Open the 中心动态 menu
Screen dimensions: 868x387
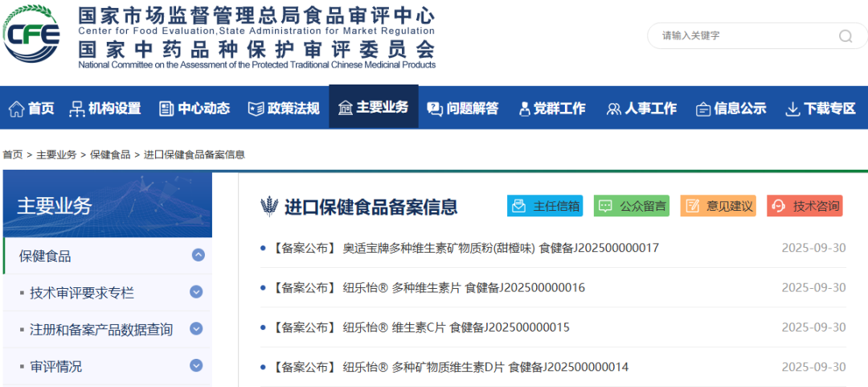[203, 108]
